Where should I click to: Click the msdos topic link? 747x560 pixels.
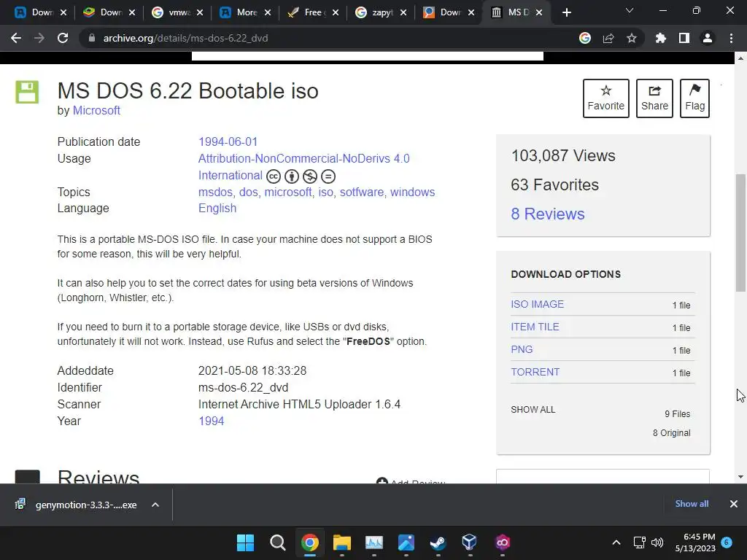coord(215,192)
